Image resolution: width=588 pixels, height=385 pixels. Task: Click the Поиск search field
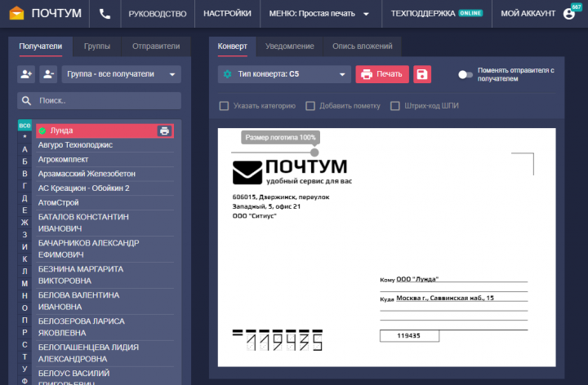pos(99,101)
